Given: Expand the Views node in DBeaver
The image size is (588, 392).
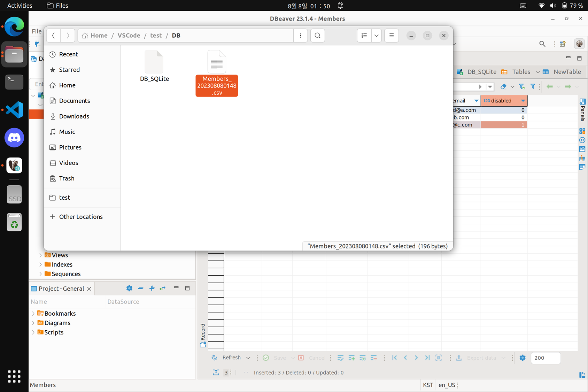Looking at the screenshot, I should (40, 255).
